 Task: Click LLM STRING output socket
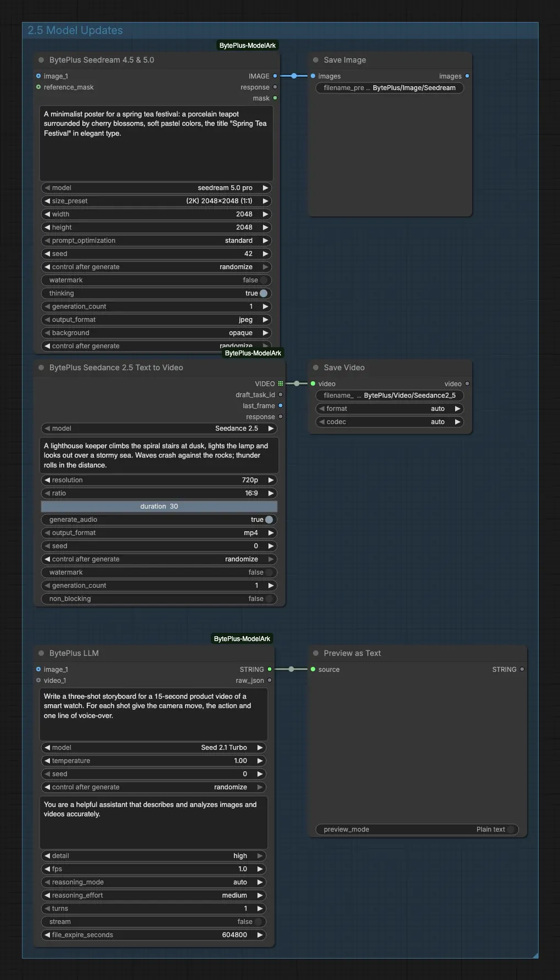pyautogui.click(x=270, y=669)
